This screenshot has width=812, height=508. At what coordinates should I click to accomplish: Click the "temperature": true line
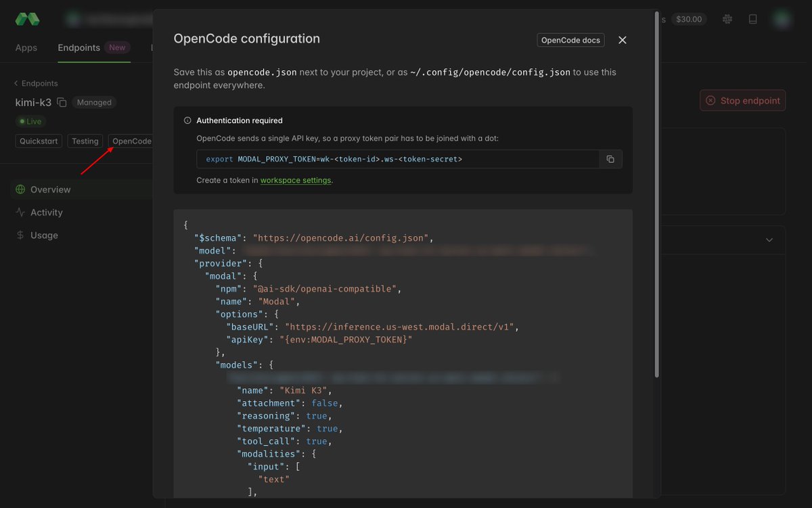(x=290, y=429)
